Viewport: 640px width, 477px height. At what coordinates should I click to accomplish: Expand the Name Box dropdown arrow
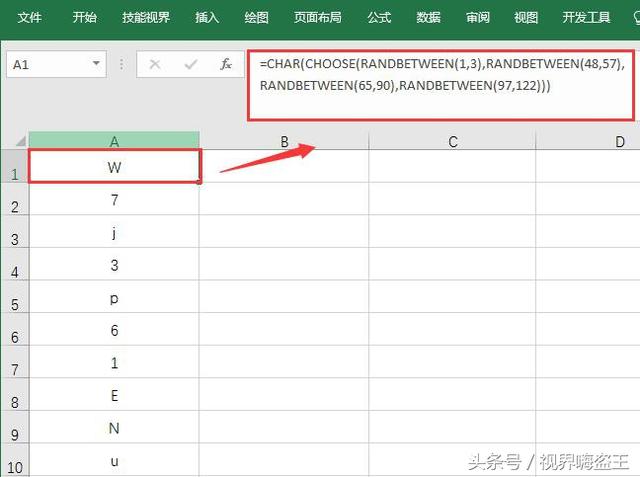(96, 63)
